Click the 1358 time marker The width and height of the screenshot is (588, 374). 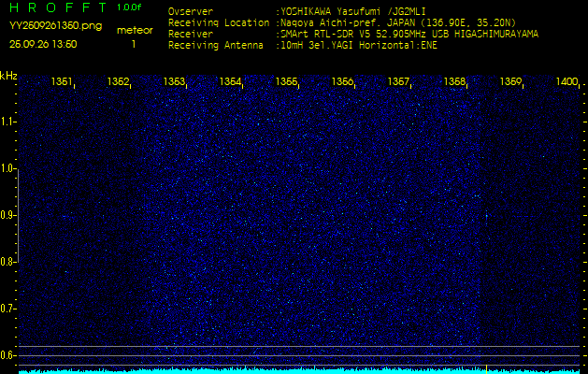pyautogui.click(x=455, y=81)
